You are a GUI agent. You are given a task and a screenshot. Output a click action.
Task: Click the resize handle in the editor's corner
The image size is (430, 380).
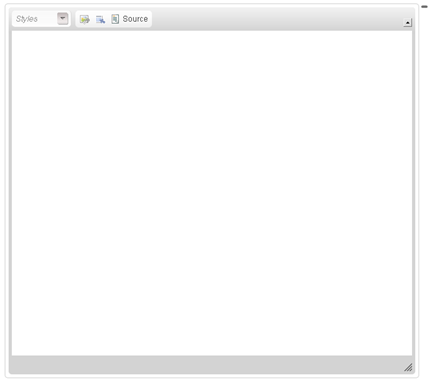[x=408, y=367]
